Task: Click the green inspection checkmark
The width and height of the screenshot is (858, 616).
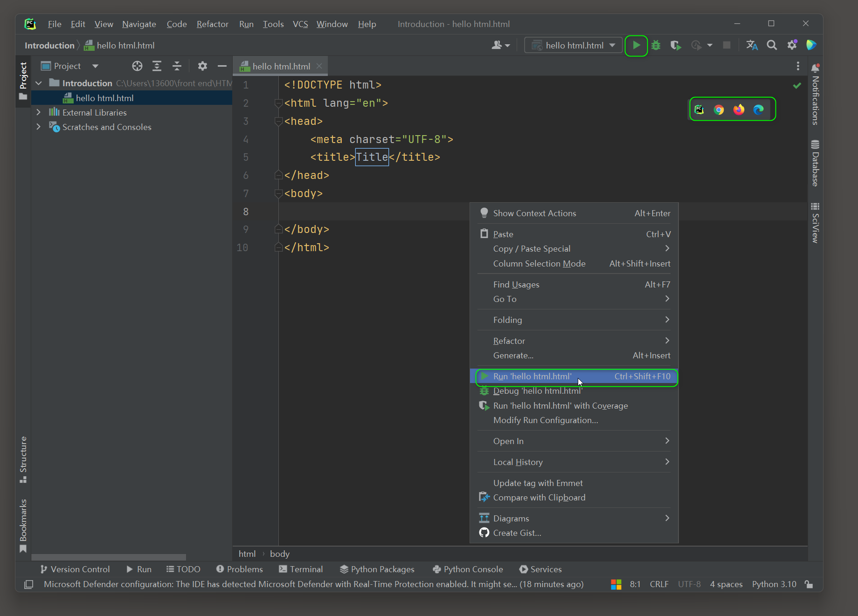Action: [x=797, y=85]
